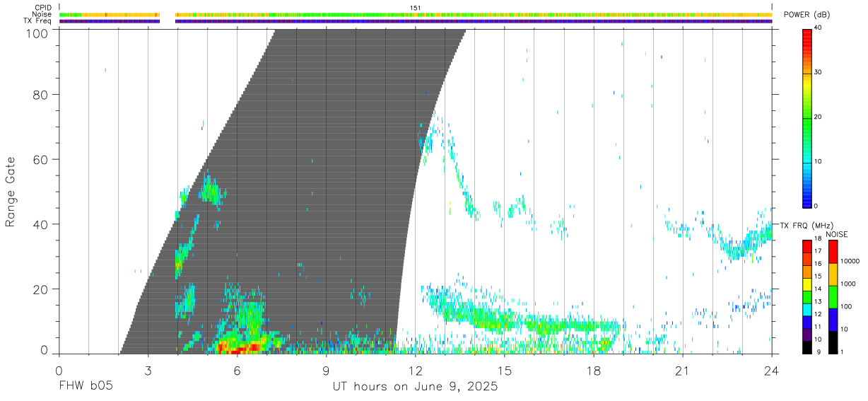
Task: Click the 0 tick on power colorbar
Action: [x=816, y=206]
